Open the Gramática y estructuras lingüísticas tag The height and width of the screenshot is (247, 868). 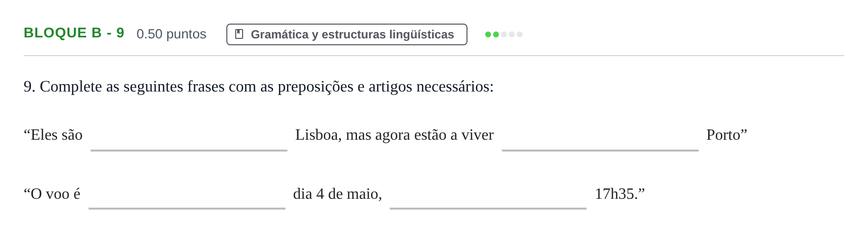[x=347, y=34]
